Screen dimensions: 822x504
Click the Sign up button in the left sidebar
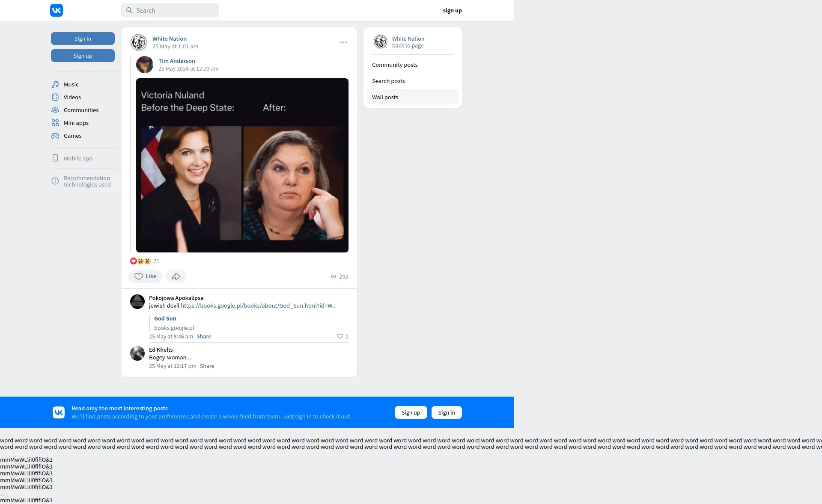(83, 56)
